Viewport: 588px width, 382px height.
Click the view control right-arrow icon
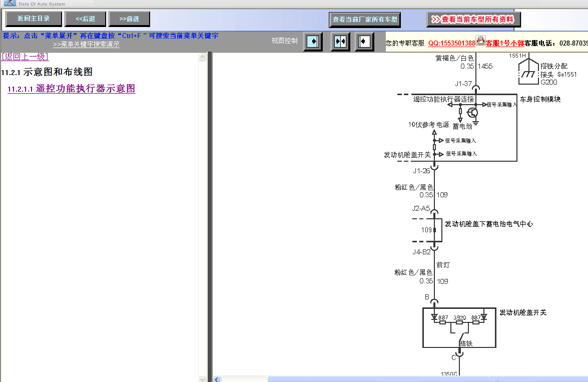coord(313,41)
